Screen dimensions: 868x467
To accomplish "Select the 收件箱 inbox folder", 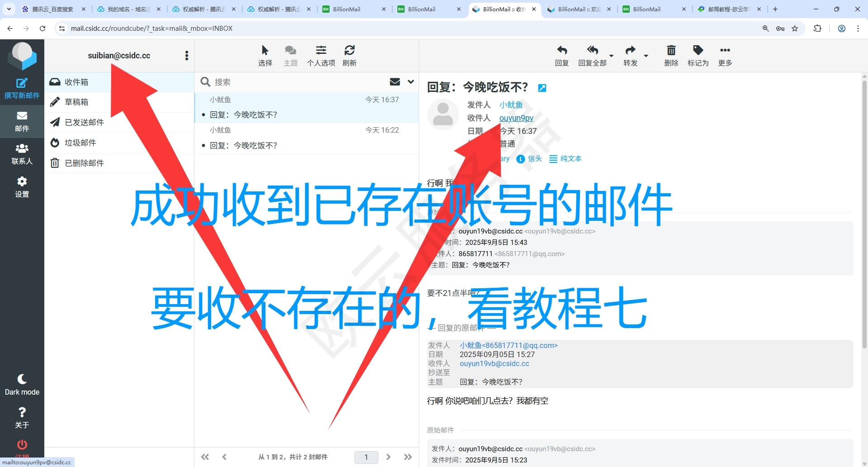I will click(x=119, y=82).
